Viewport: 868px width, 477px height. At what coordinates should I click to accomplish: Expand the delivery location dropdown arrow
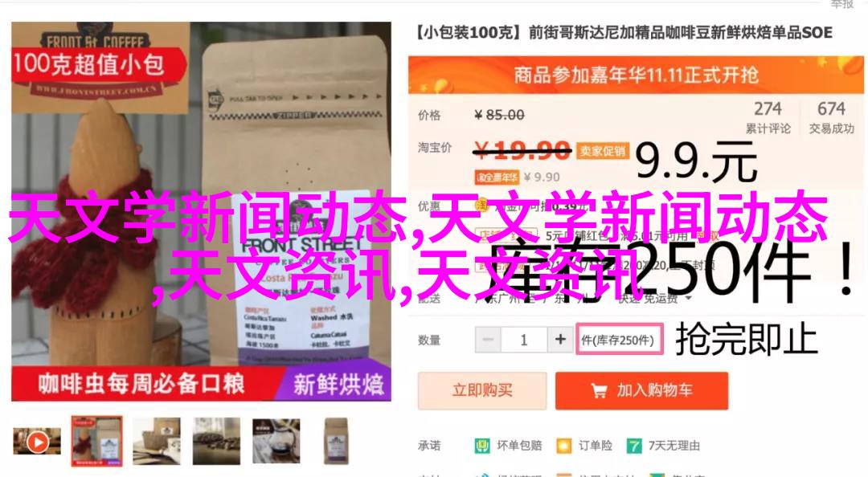pyautogui.click(x=689, y=298)
